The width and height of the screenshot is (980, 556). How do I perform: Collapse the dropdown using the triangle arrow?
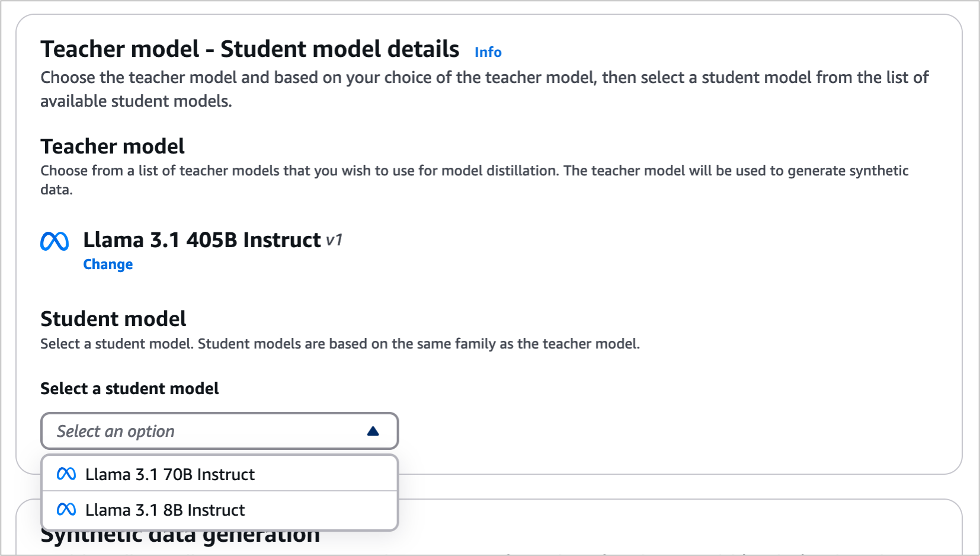373,432
